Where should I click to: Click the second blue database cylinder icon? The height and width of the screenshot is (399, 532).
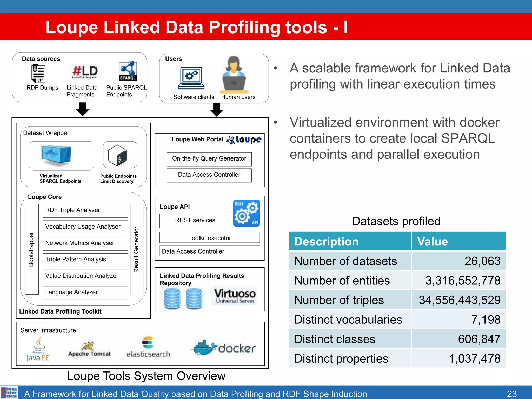(194, 299)
